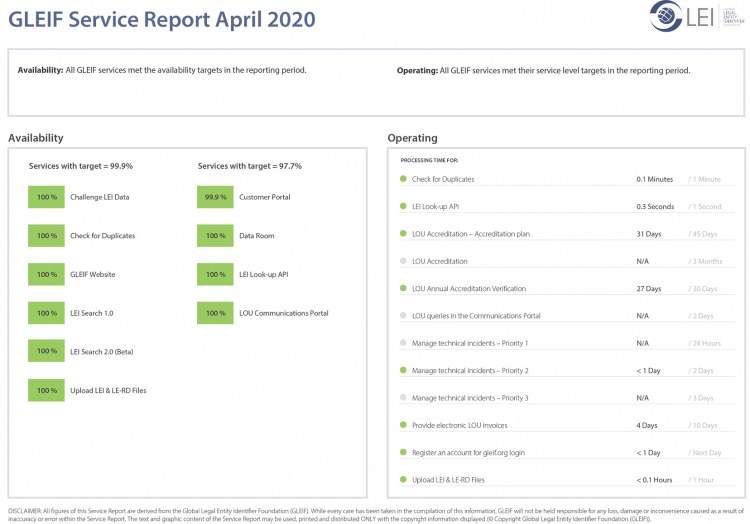Click the 99.9 % badge for Customer Portal
Image resolution: width=750 pixels, height=524 pixels.
click(x=215, y=197)
